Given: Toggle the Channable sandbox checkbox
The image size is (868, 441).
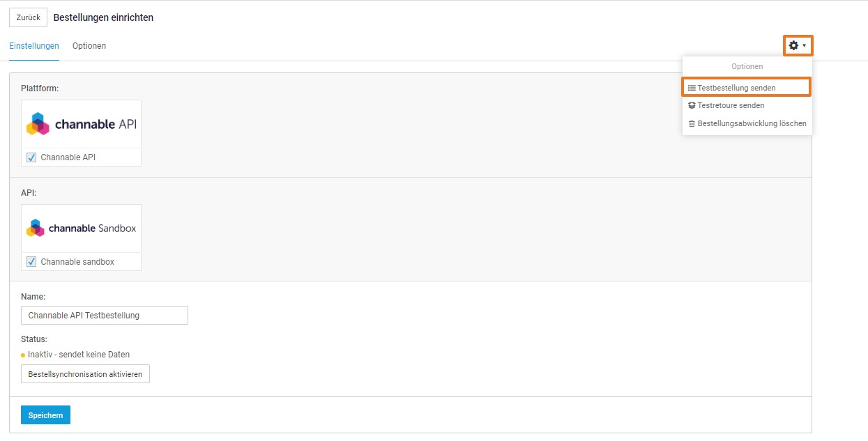Looking at the screenshot, I should (x=31, y=262).
